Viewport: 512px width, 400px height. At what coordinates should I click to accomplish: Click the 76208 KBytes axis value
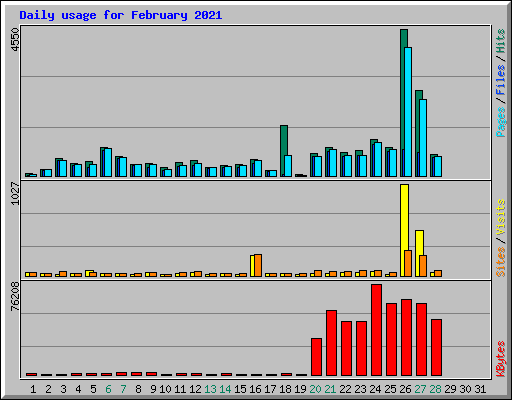(x=15, y=296)
